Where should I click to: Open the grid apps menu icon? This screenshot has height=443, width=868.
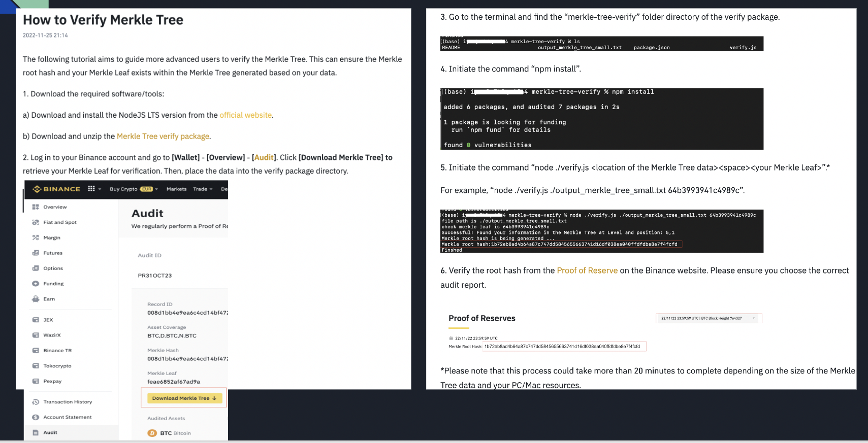pos(91,189)
